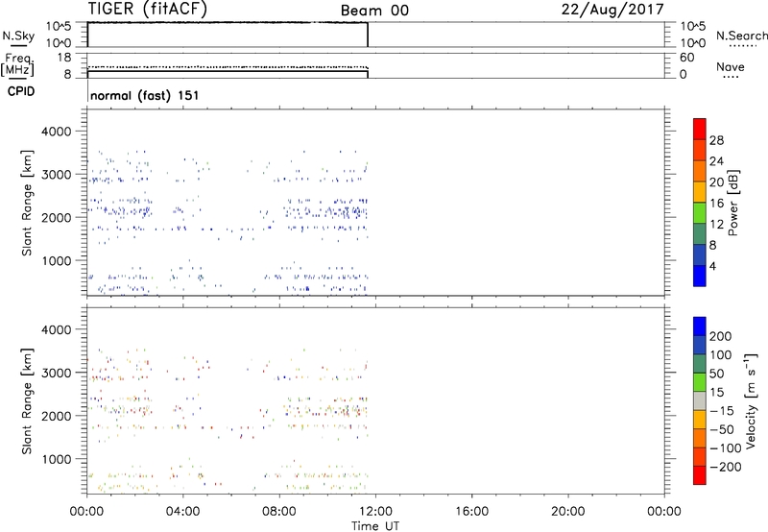The height and width of the screenshot is (532, 768).
Task: Click the N.Sky legend label
Action: (x=18, y=36)
